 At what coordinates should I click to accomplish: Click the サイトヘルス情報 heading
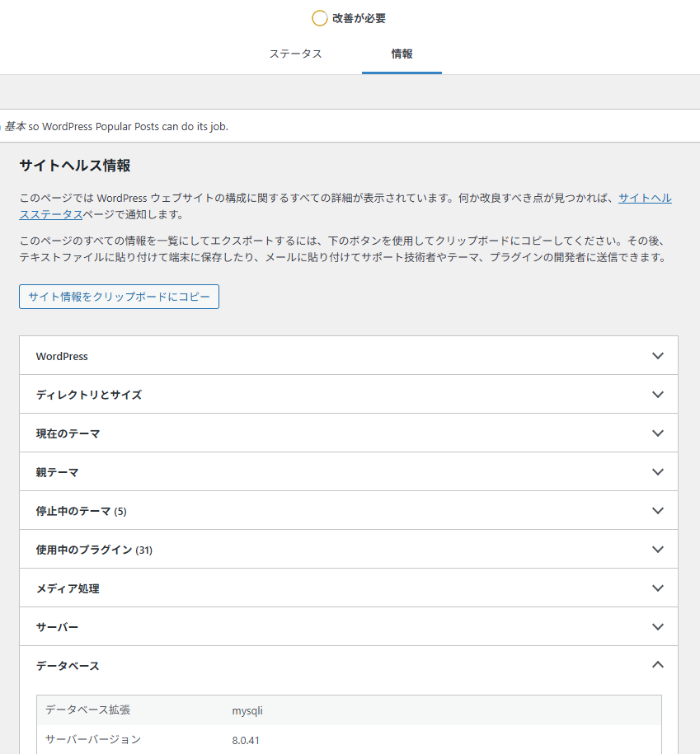(x=75, y=166)
